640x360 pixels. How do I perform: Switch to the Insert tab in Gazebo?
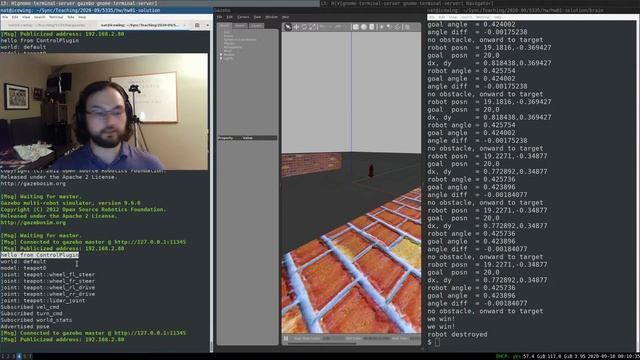point(240,25)
